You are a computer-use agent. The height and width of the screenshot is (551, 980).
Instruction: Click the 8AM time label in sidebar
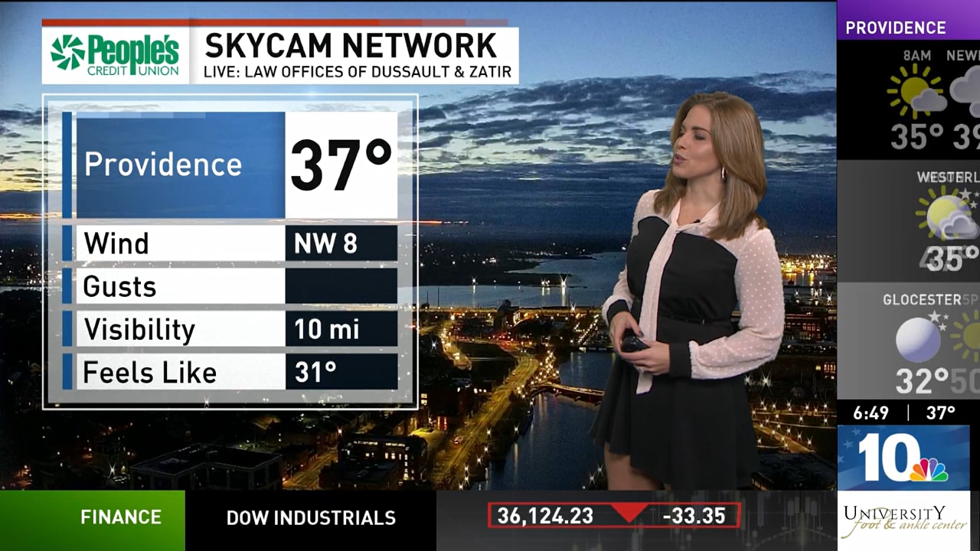point(916,56)
